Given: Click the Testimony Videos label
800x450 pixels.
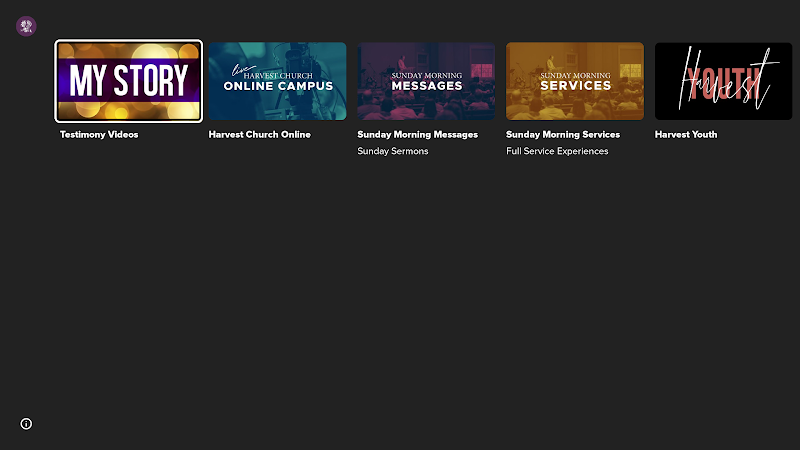Looking at the screenshot, I should point(99,135).
